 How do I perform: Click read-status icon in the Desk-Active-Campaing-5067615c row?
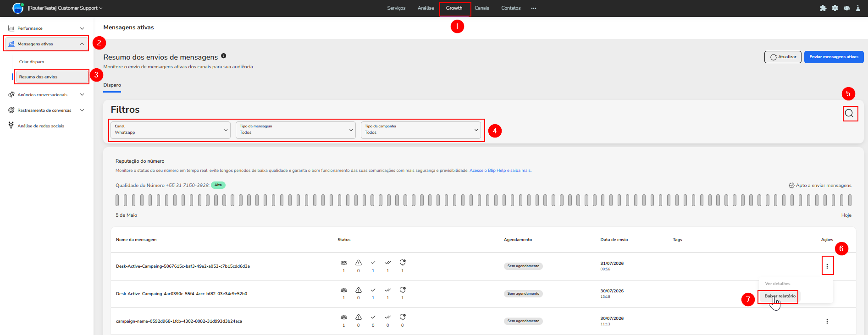(403, 263)
